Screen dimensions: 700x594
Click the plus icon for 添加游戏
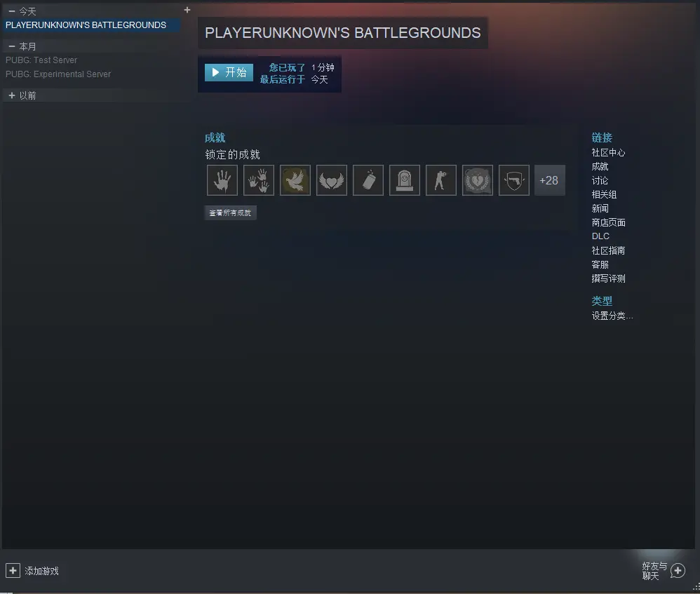(13, 570)
